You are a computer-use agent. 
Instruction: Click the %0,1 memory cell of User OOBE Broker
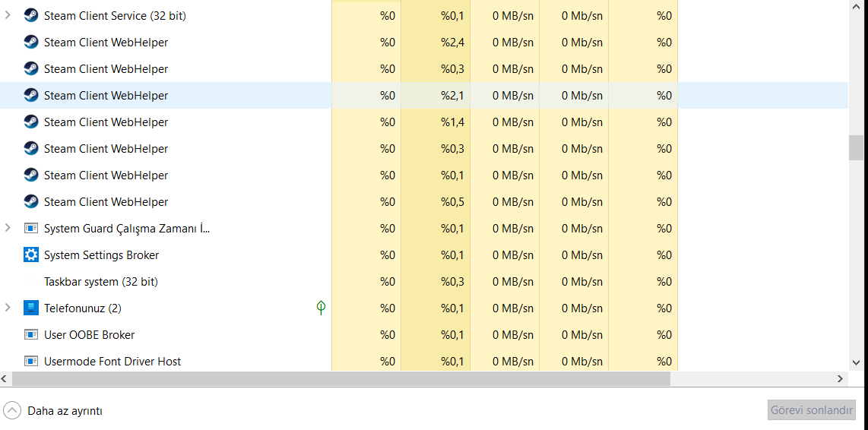point(435,334)
